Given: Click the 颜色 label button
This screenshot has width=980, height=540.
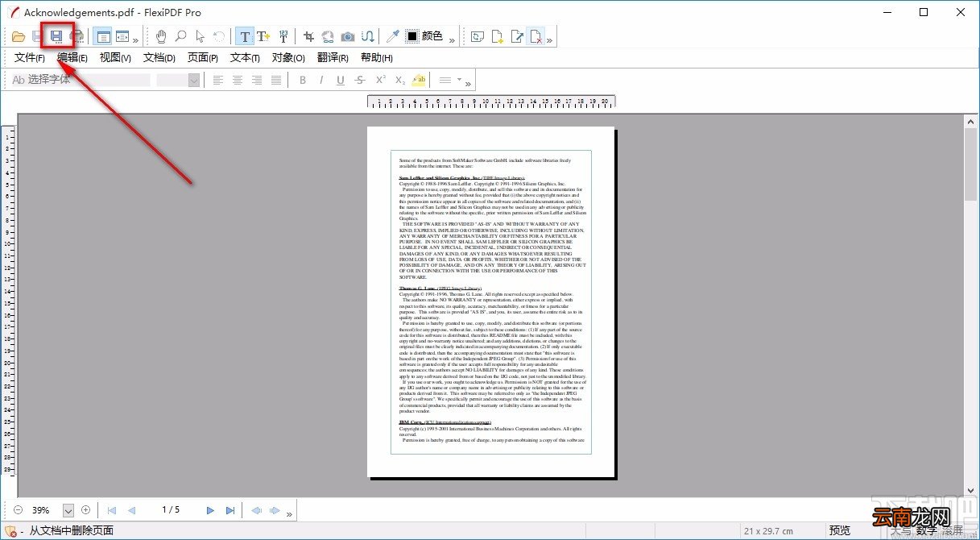Looking at the screenshot, I should pos(432,36).
